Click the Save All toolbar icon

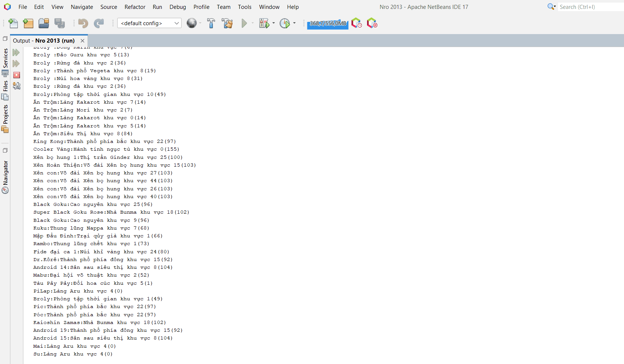tap(59, 23)
